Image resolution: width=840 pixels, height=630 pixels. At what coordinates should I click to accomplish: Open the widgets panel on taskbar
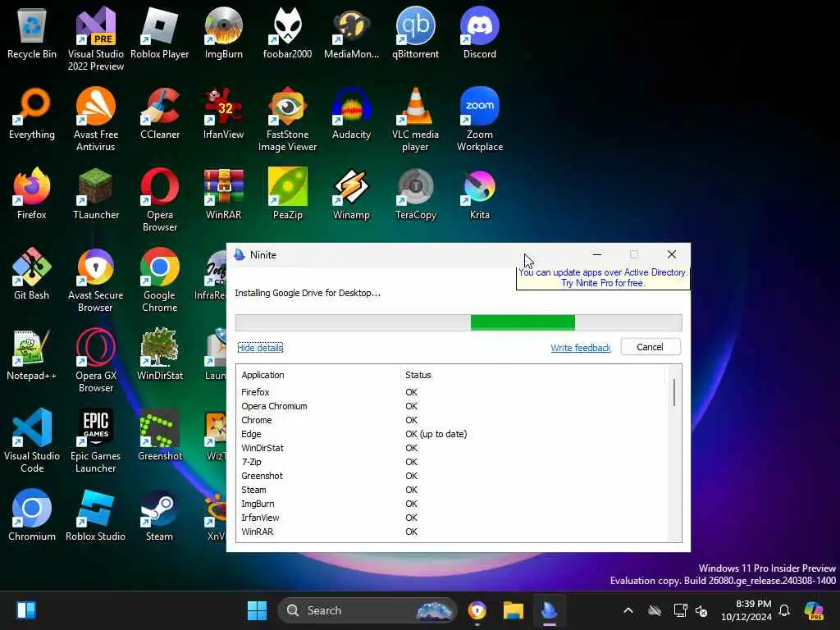tap(26, 610)
